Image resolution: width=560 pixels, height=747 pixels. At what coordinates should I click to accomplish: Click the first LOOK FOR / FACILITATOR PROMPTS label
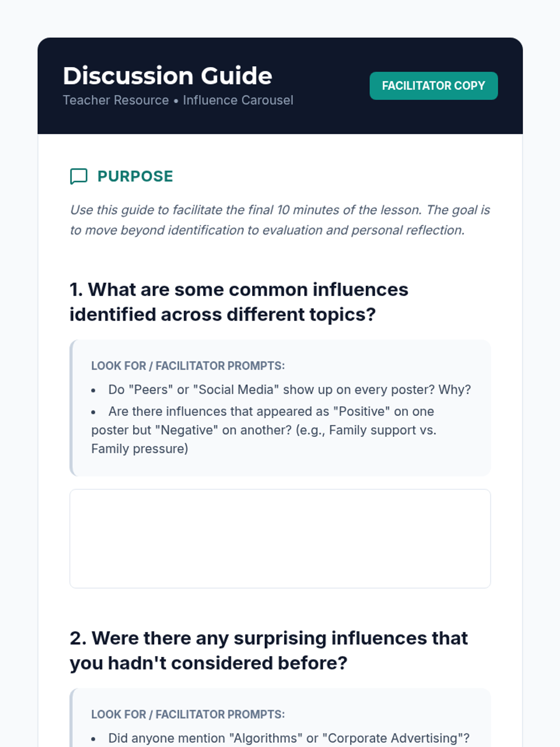pos(188,366)
